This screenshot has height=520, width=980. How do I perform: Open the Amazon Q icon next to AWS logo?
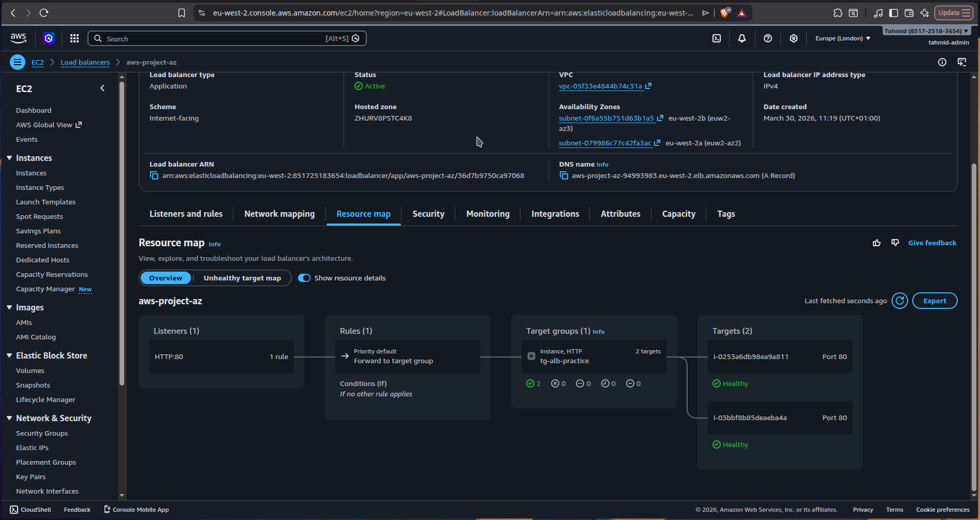click(x=49, y=38)
